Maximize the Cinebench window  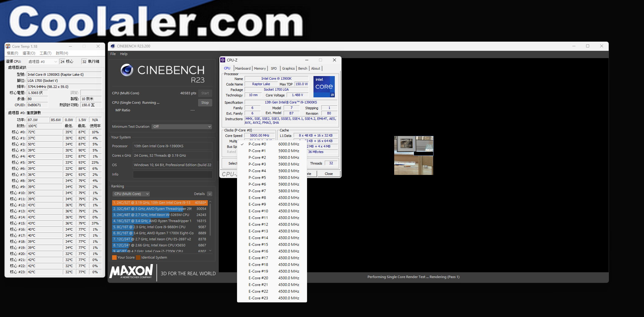coord(588,46)
